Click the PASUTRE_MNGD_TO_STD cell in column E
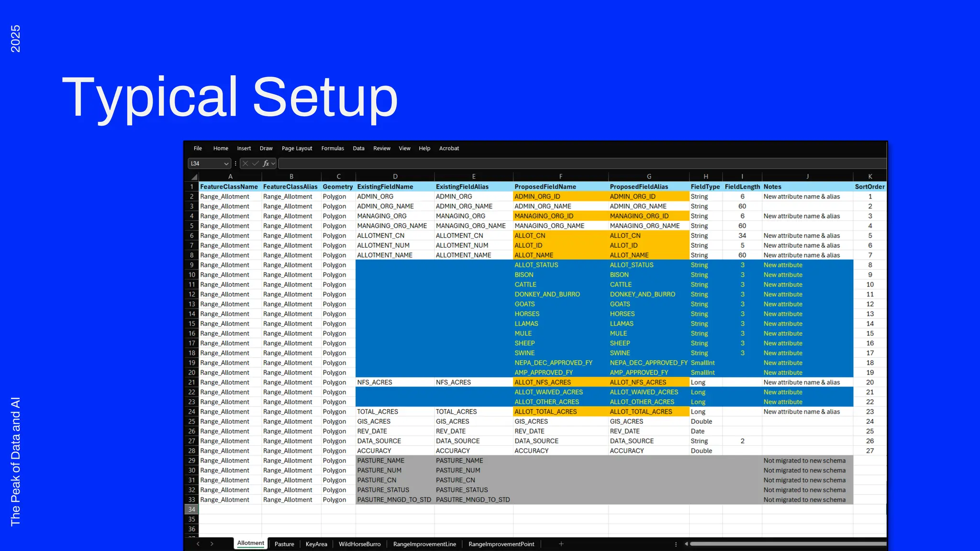The height and width of the screenshot is (551, 980). pos(473,500)
